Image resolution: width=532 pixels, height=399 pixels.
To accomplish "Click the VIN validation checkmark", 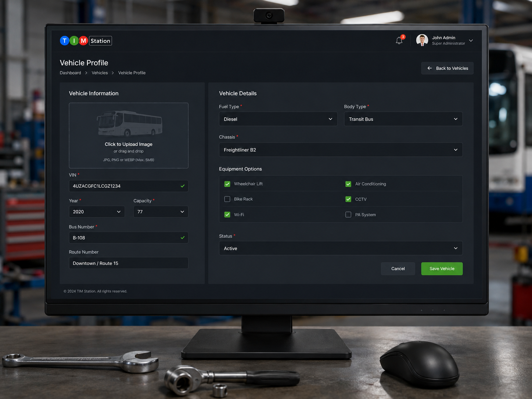I will point(183,186).
